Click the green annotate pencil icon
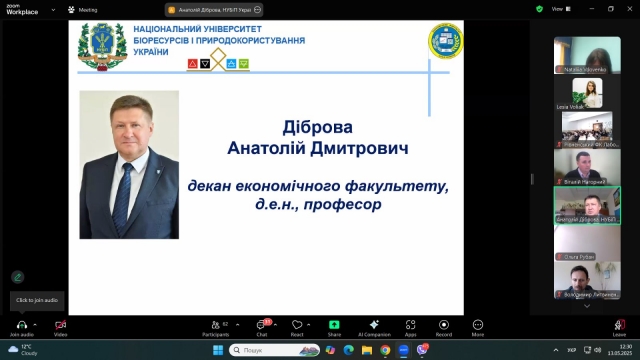The image size is (640, 360). click(x=18, y=277)
